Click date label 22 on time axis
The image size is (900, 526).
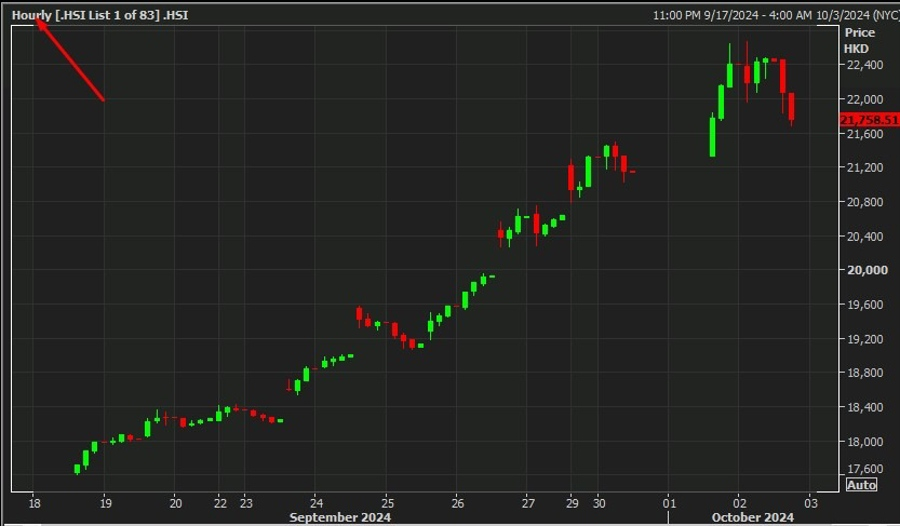tap(220, 504)
